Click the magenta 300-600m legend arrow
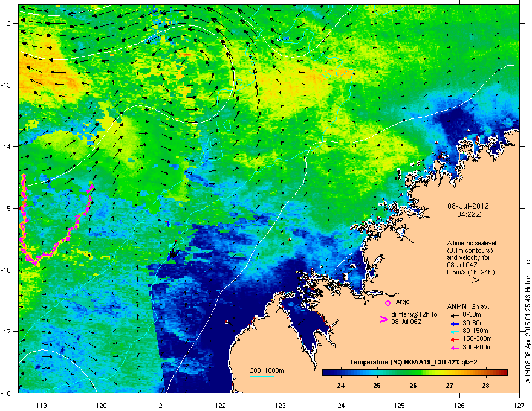Viewport: 532px width, 411px height. tap(454, 348)
